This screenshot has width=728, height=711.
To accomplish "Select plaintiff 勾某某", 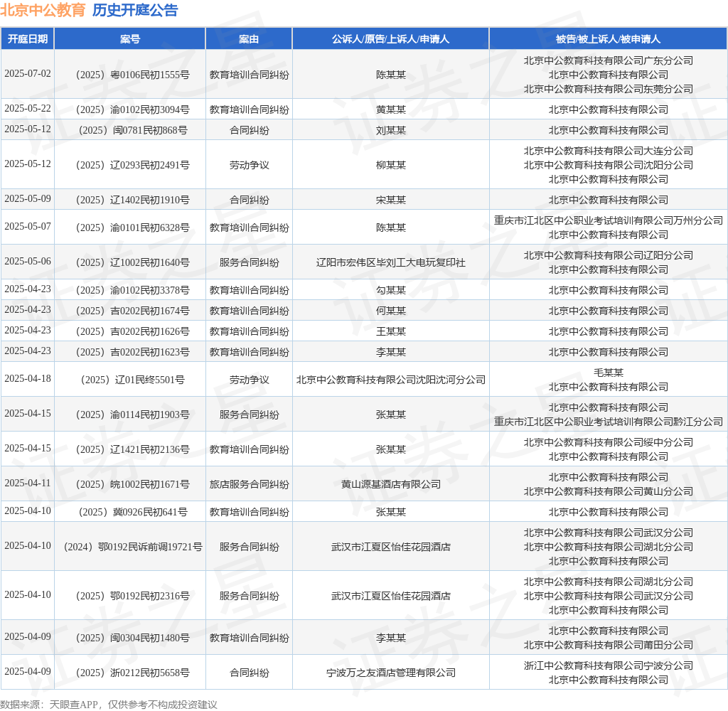I will click(391, 290).
